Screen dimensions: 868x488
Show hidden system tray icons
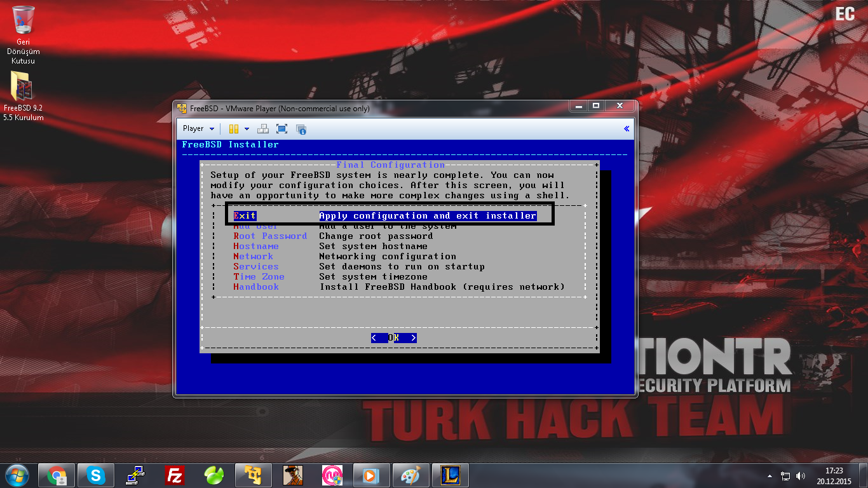[x=770, y=476]
